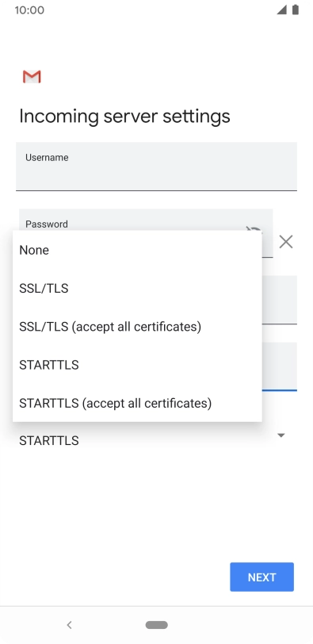Tap the battery status icon
The image size is (313, 644).
click(x=296, y=10)
